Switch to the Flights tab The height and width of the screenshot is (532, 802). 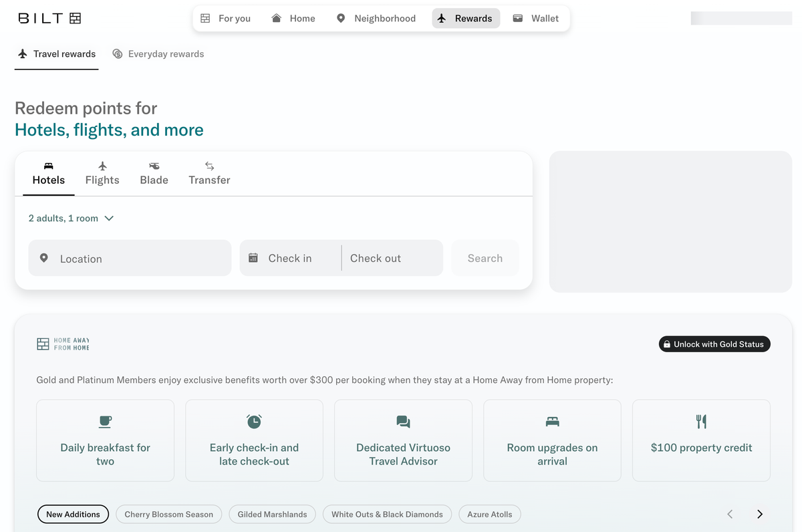[102, 174]
